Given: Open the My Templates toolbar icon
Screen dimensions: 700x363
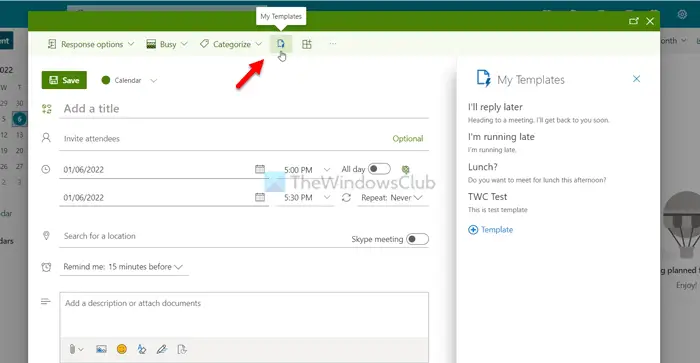Looking at the screenshot, I should [280, 44].
